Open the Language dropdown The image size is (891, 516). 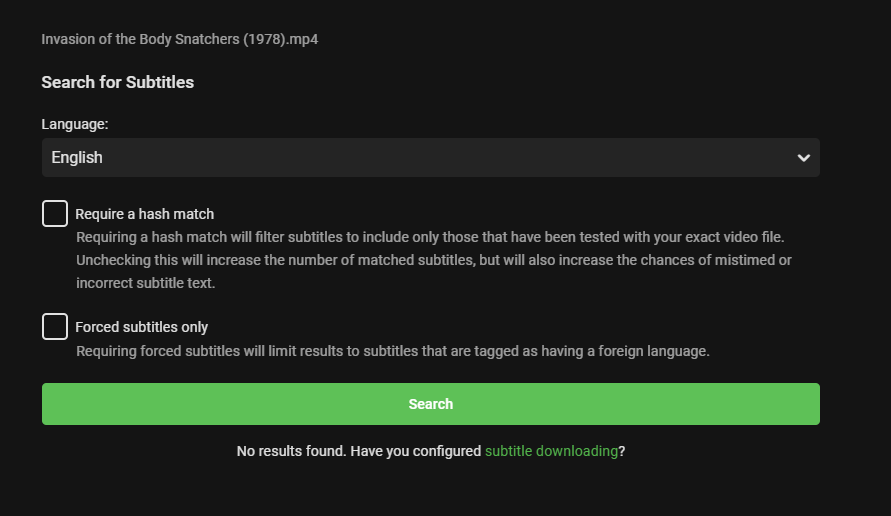(430, 158)
